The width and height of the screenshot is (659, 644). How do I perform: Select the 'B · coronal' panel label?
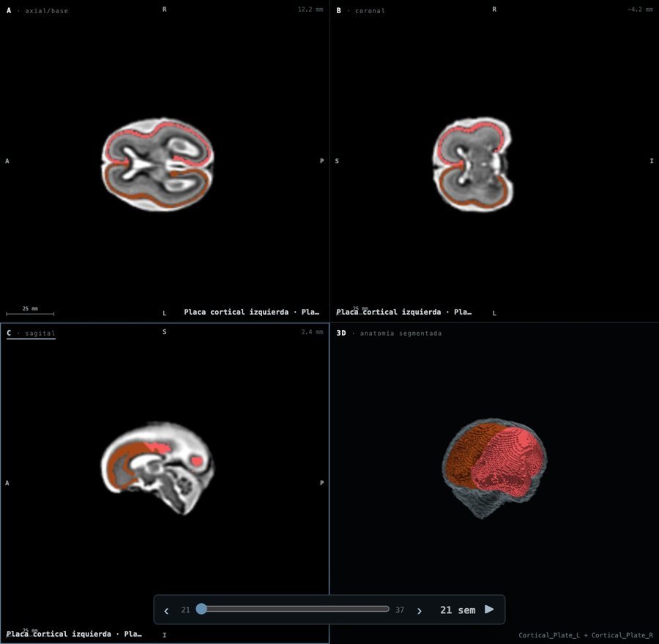[x=360, y=10]
